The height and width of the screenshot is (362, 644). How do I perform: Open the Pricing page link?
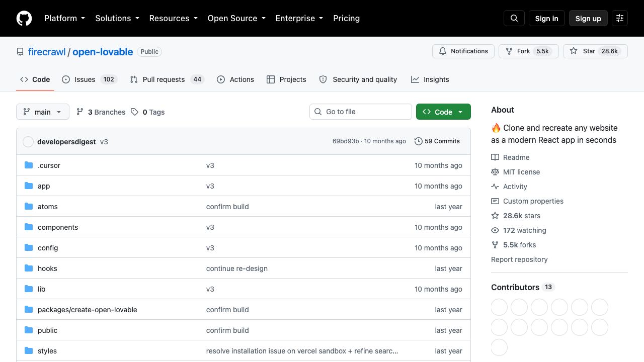point(346,18)
